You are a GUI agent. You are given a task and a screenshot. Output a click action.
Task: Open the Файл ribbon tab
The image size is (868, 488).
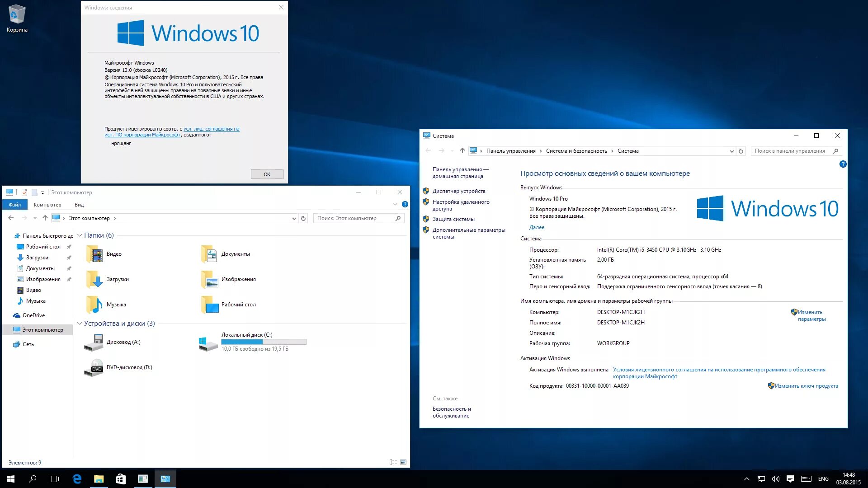15,205
